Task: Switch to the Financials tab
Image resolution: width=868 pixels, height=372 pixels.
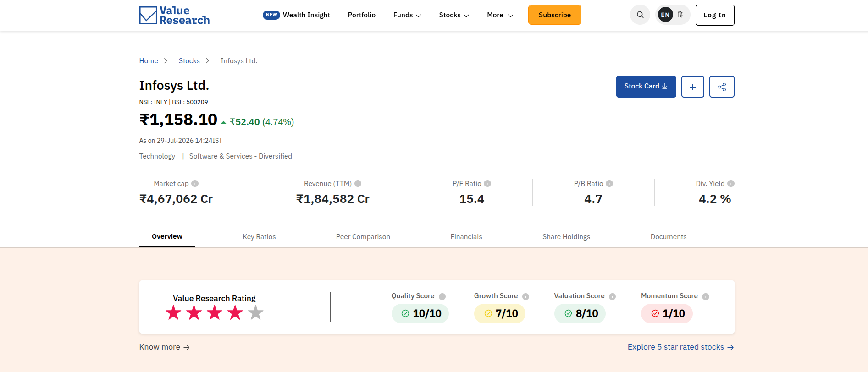Action: [x=466, y=237]
